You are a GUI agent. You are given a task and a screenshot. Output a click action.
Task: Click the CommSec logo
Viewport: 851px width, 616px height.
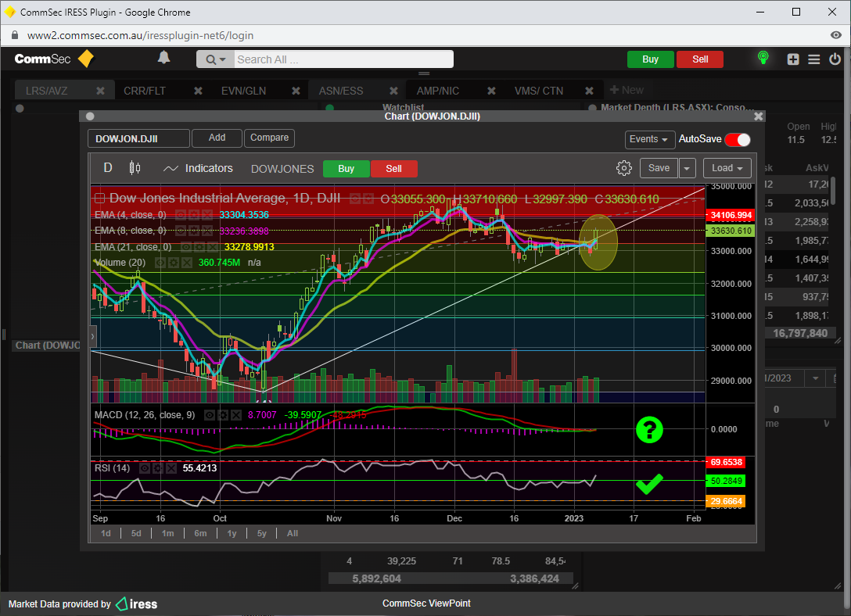[54, 59]
